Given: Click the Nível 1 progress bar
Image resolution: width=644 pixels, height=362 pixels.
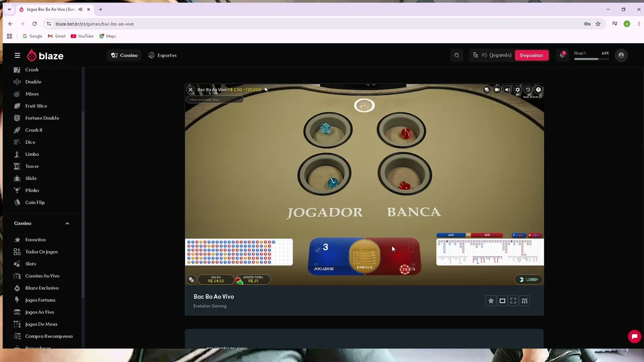Looking at the screenshot, I should 592,59.
